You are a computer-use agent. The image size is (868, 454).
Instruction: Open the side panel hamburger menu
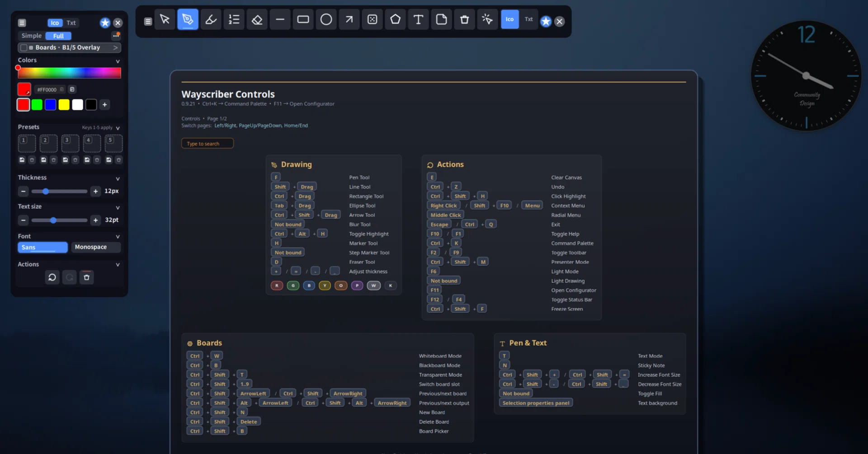pos(22,23)
